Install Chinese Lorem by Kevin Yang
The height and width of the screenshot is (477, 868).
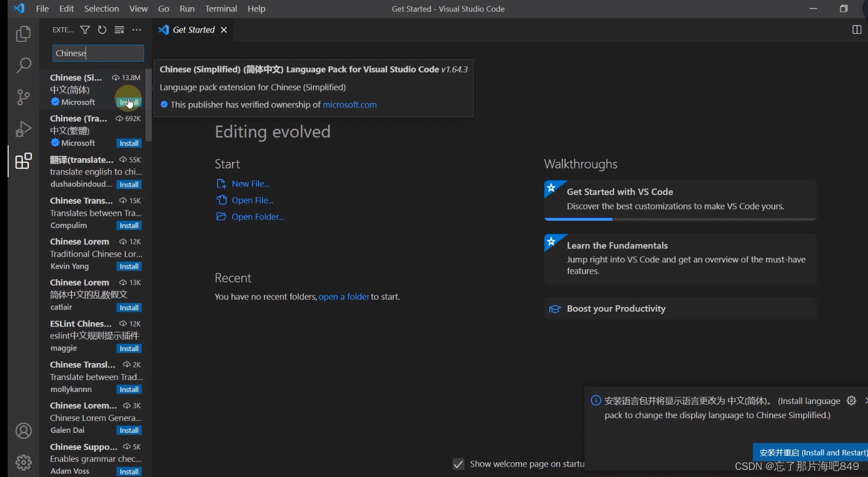click(x=129, y=267)
